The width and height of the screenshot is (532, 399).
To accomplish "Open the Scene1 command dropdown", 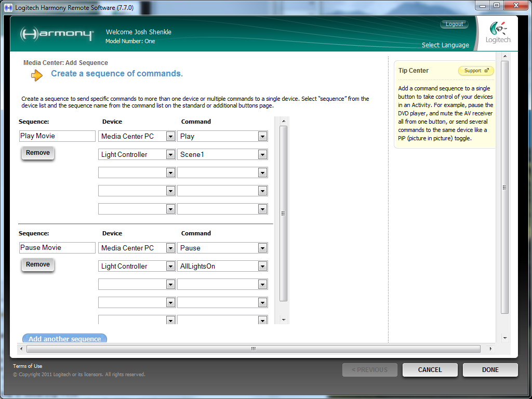I will coord(222,155).
